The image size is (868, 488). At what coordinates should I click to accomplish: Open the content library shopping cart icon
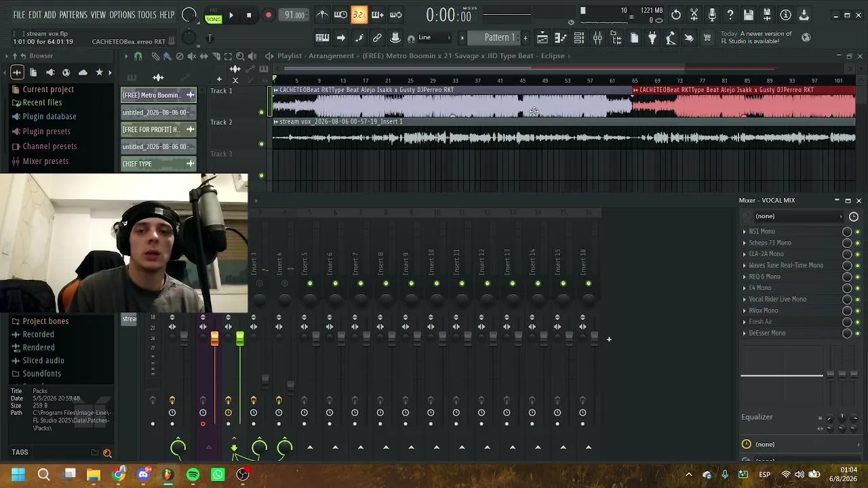click(707, 38)
